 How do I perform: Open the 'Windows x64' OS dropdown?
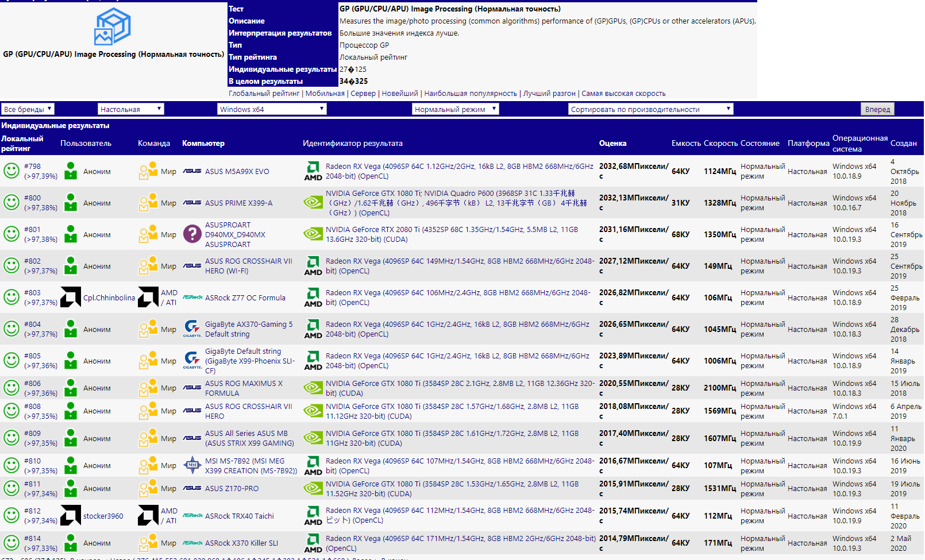coord(272,109)
